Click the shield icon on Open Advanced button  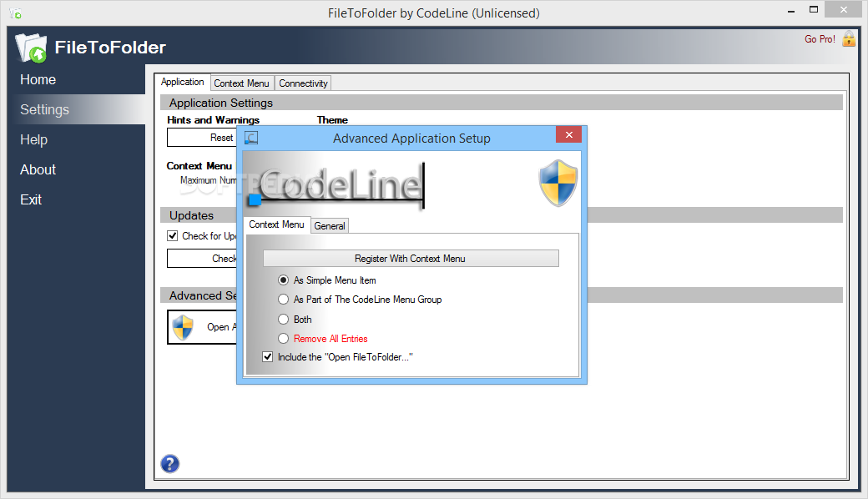click(183, 327)
